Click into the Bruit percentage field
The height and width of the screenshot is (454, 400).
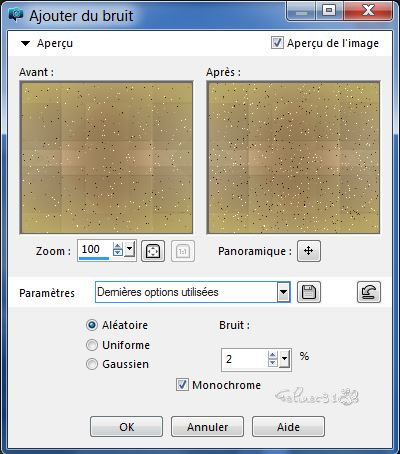[245, 359]
